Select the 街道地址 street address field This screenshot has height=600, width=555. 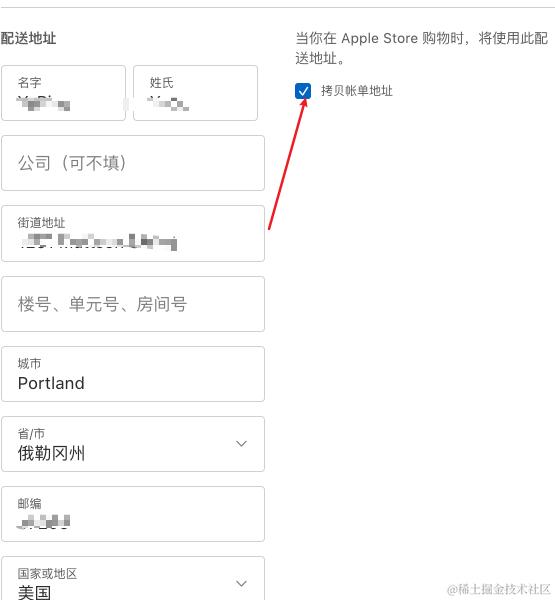pyautogui.click(x=133, y=233)
